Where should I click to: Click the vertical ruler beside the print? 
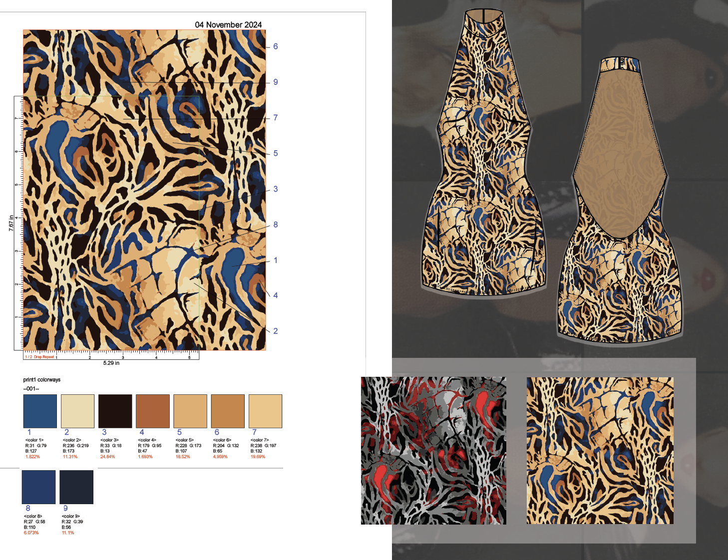click(18, 223)
